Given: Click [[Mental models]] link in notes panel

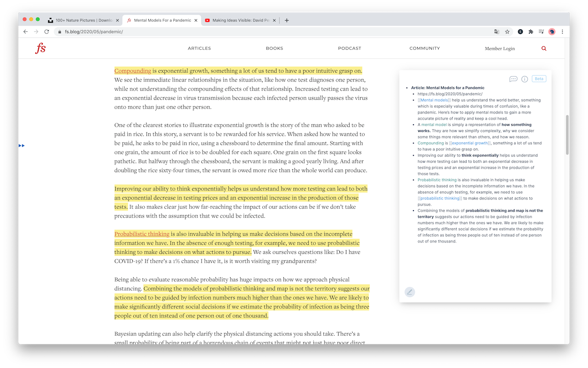Looking at the screenshot, I should pyautogui.click(x=434, y=100).
